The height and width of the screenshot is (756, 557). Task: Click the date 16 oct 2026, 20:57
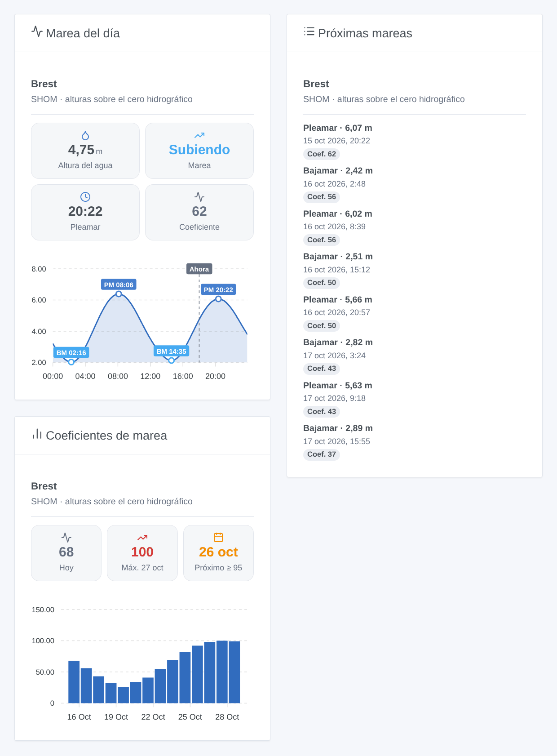pyautogui.click(x=336, y=312)
